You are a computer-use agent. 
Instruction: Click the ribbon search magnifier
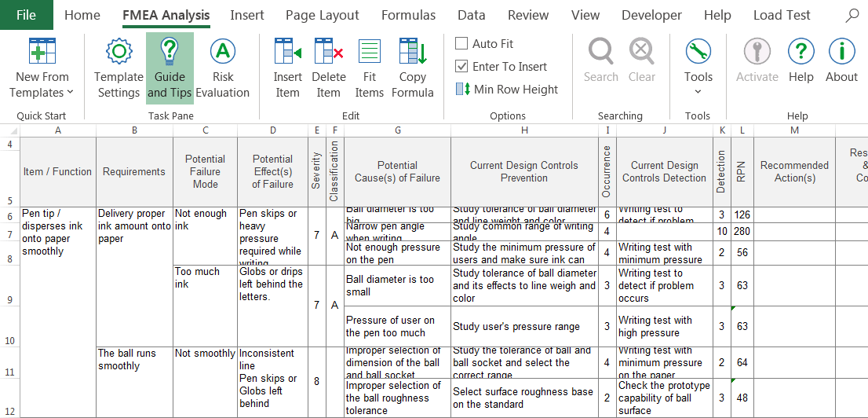tap(852, 15)
